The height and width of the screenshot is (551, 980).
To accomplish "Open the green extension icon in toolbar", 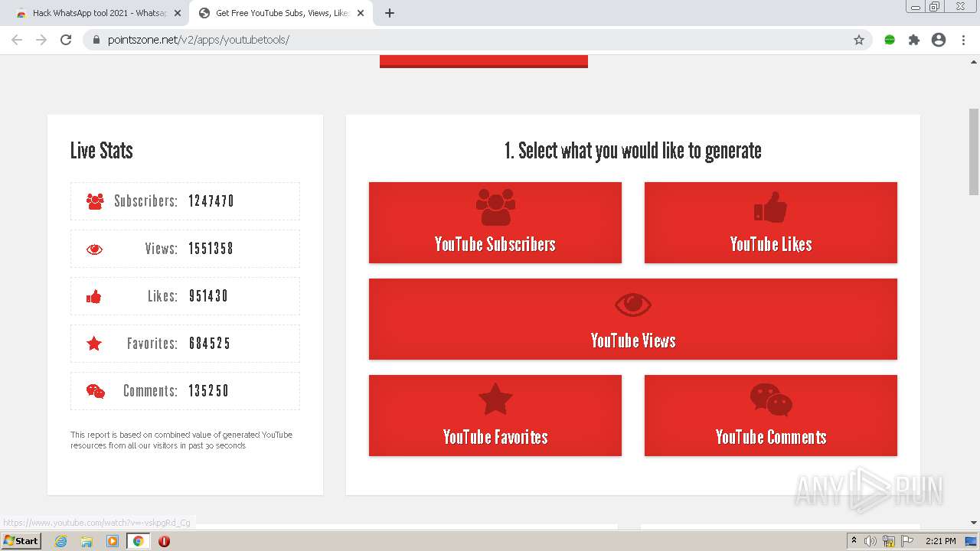I will [x=890, y=40].
